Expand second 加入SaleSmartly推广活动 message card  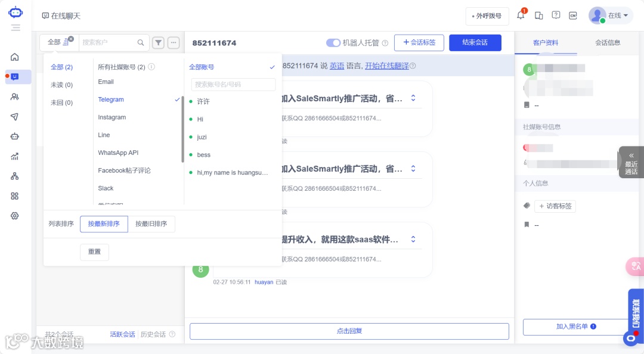[x=413, y=169]
